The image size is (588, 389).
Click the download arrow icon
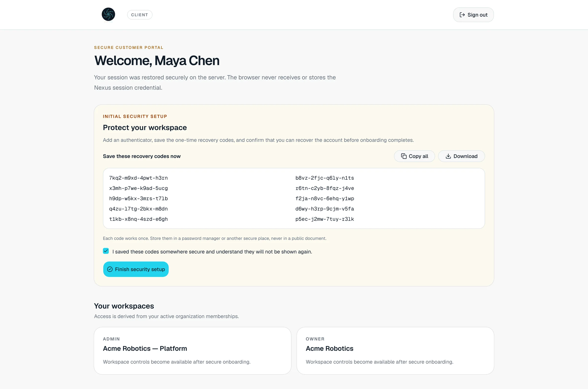tap(448, 156)
